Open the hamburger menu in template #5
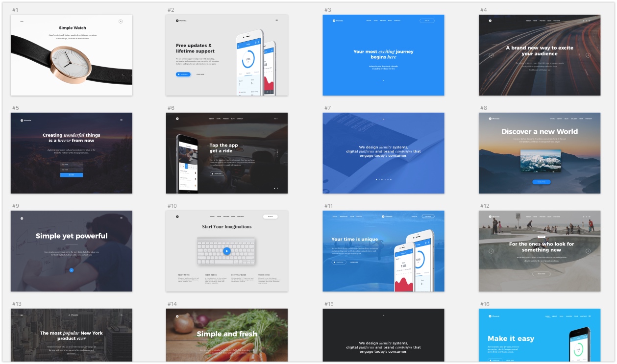The image size is (617, 364). coord(121,120)
